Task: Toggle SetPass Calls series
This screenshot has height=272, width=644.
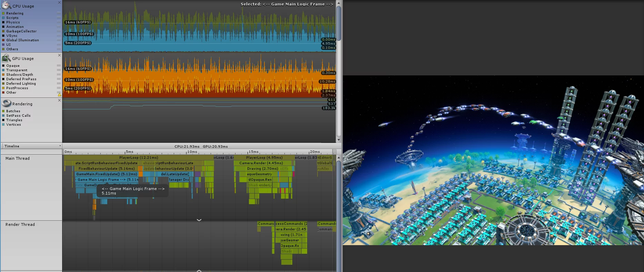Action: pos(3,116)
